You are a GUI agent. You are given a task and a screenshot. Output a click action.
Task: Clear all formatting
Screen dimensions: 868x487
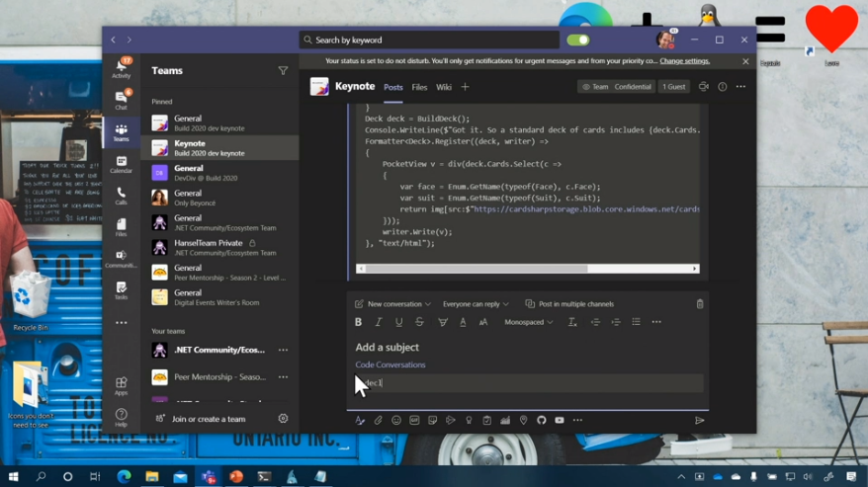coord(572,322)
